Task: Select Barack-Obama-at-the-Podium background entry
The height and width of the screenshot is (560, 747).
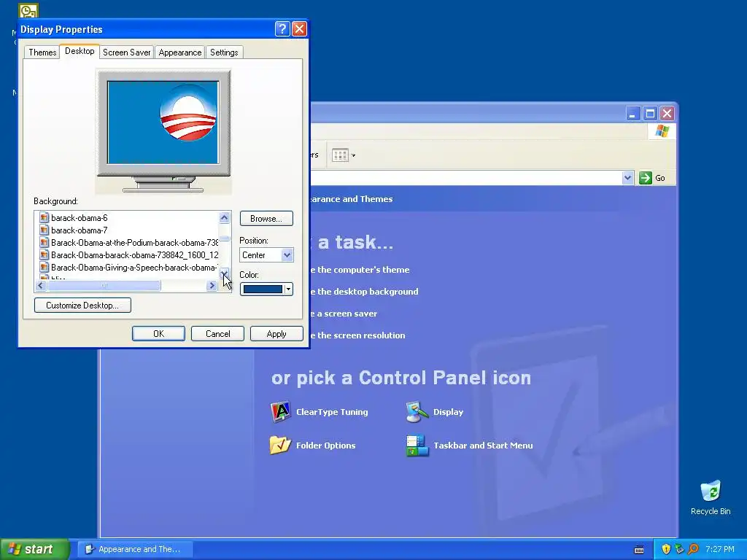Action: [x=134, y=242]
